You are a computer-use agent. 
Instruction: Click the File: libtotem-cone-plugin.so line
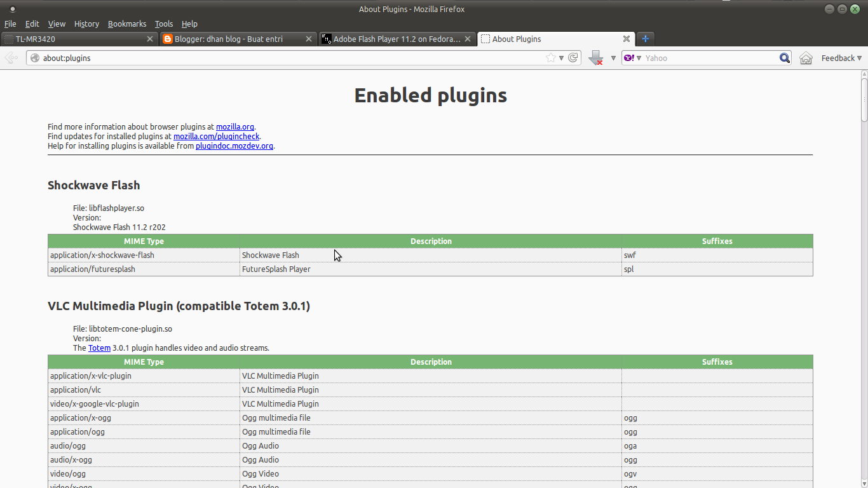pos(123,329)
